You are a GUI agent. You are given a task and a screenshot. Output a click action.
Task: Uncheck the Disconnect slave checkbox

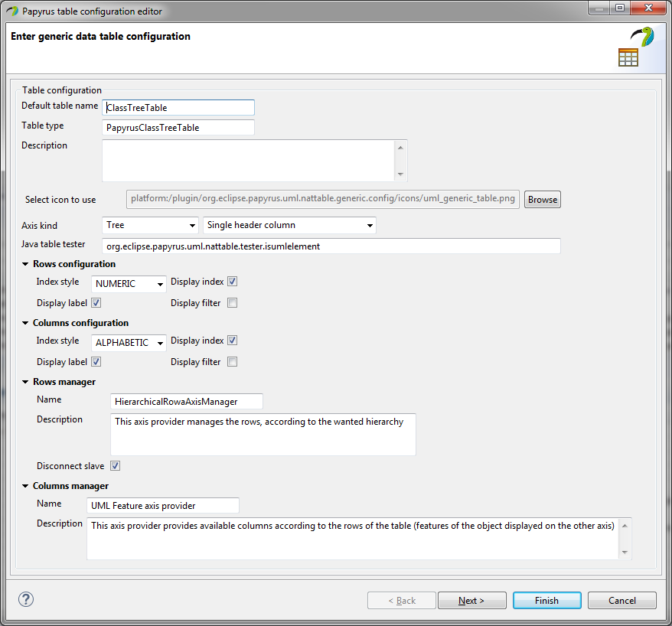pyautogui.click(x=115, y=466)
